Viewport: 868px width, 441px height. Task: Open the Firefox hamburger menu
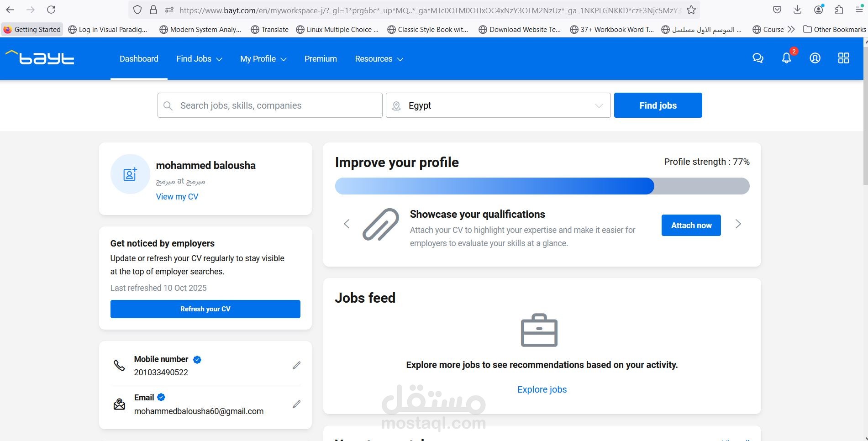pyautogui.click(x=859, y=10)
